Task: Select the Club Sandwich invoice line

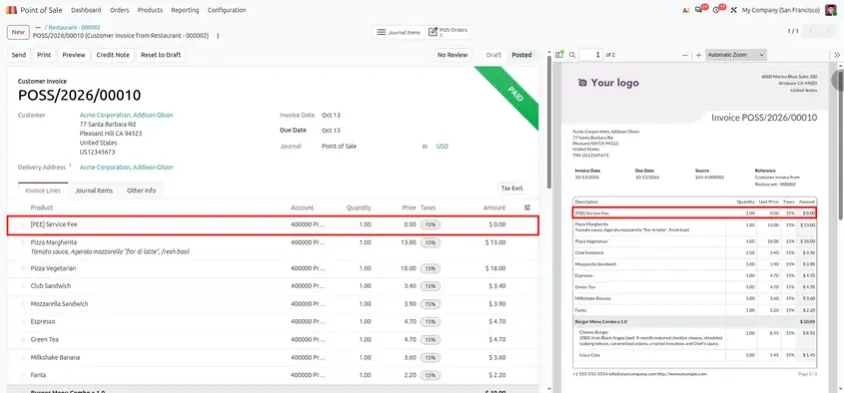Action: coord(273,286)
